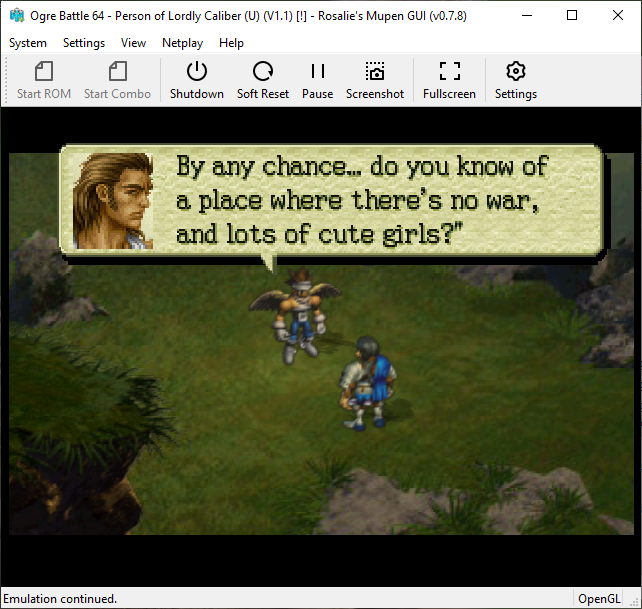
Task: Click the winged character sprite
Action: point(295,316)
